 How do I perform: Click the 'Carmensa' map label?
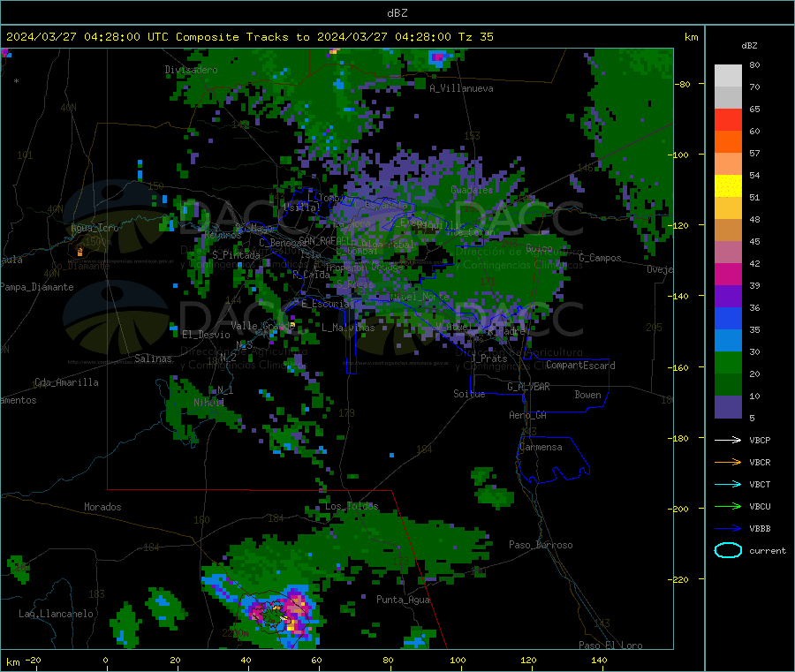[541, 447]
